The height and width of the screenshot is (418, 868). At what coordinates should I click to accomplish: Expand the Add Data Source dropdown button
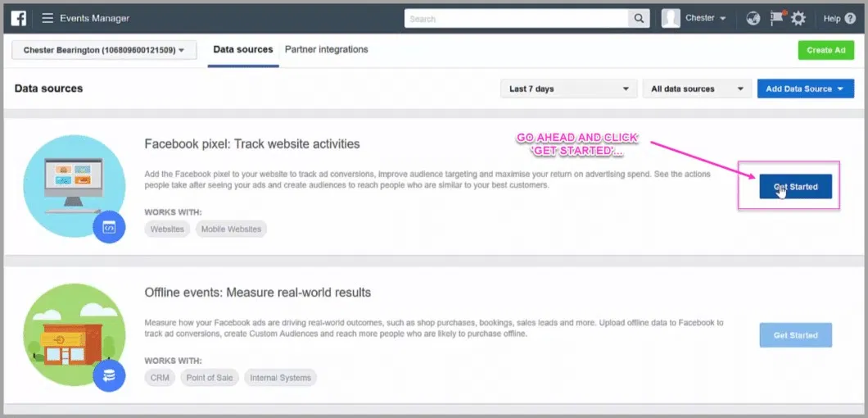point(806,89)
